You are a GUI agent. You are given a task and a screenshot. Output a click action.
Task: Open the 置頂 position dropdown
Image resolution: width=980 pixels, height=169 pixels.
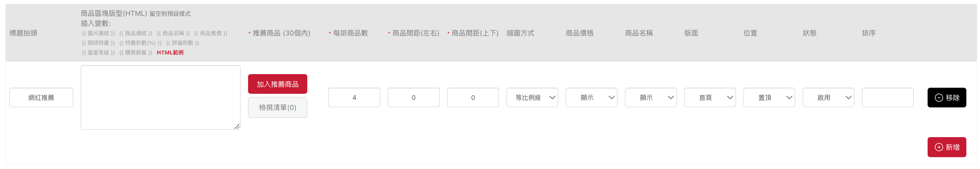[x=769, y=98]
